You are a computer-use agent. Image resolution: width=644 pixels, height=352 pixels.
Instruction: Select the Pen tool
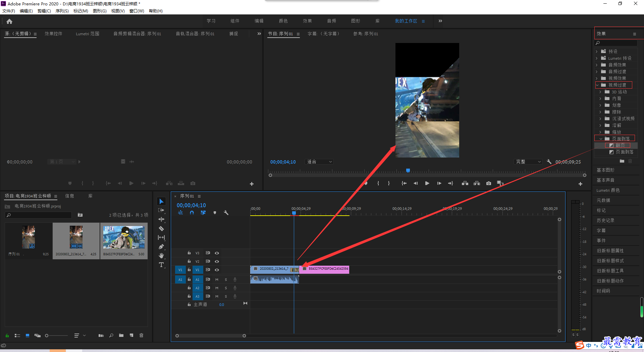[x=161, y=247]
